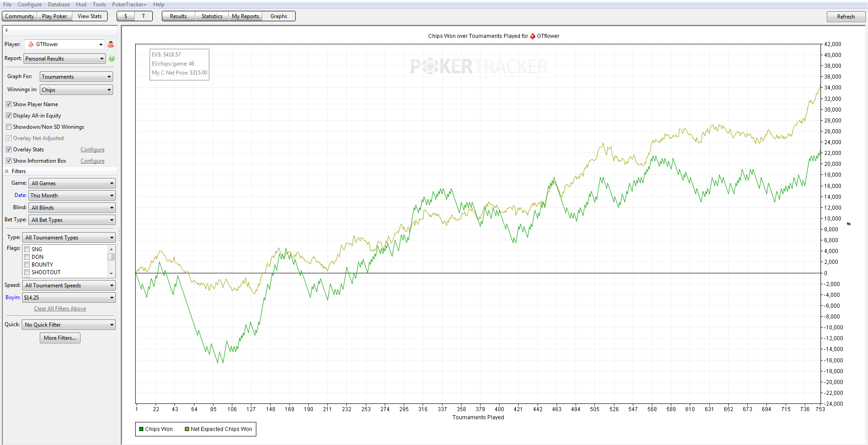Viewport: 868px width, 445px height.
Task: Collapse the Filters section
Action: point(7,171)
